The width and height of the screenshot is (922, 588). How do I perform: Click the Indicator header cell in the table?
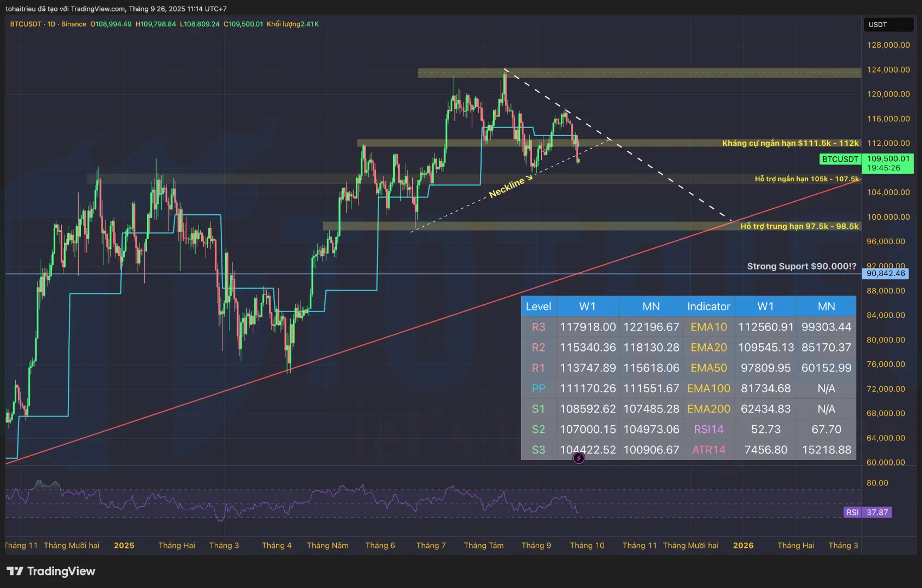[x=708, y=306]
